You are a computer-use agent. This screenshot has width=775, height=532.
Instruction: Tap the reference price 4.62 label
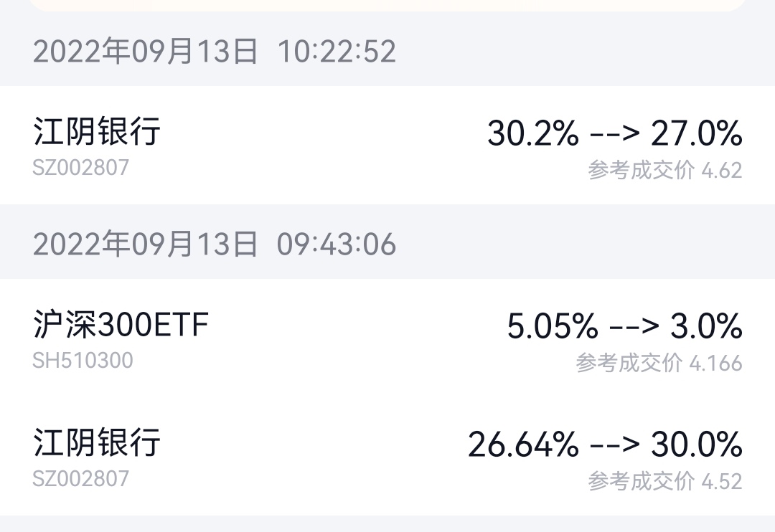click(664, 171)
